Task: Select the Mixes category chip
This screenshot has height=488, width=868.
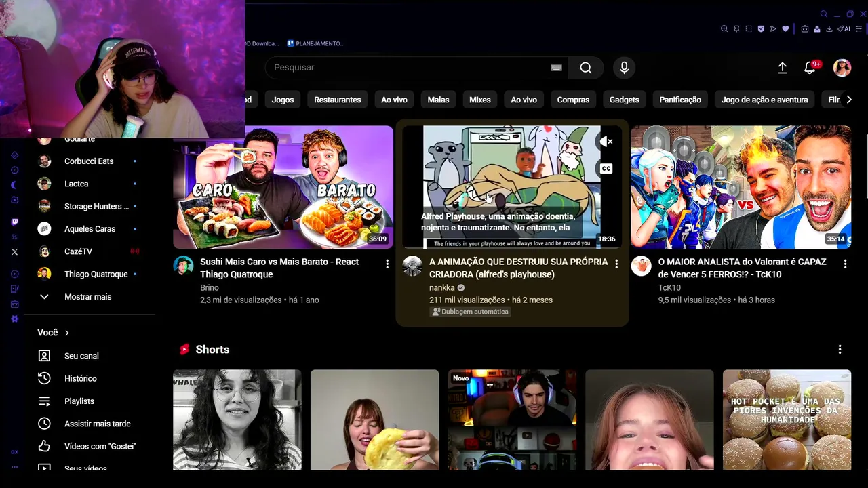Action: 479,100
